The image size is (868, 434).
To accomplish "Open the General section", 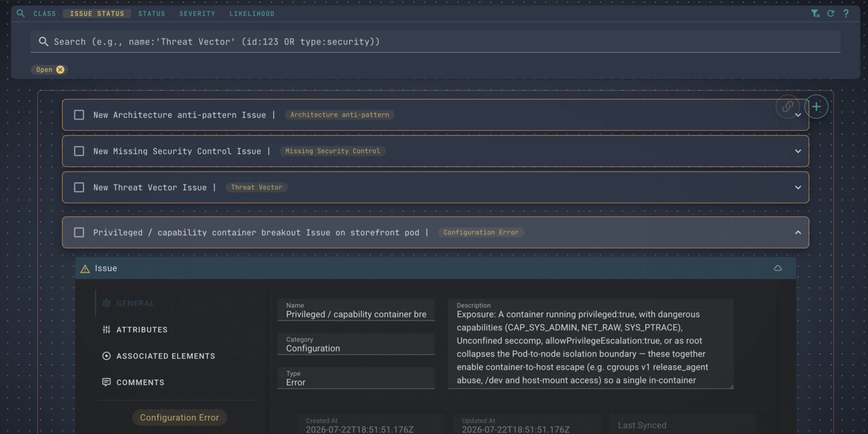I will [135, 303].
